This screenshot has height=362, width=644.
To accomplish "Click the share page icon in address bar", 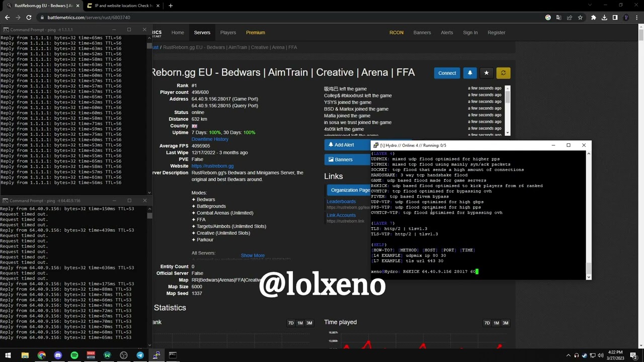I will click(x=570, y=18).
